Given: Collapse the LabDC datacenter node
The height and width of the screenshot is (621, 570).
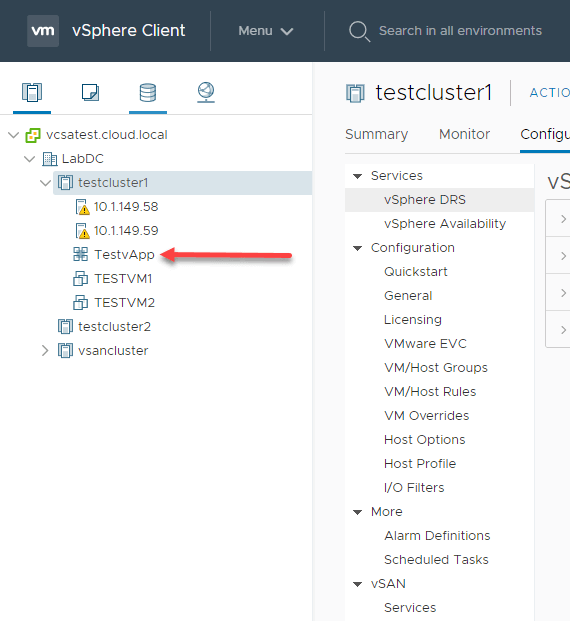Looking at the screenshot, I should pos(30,159).
